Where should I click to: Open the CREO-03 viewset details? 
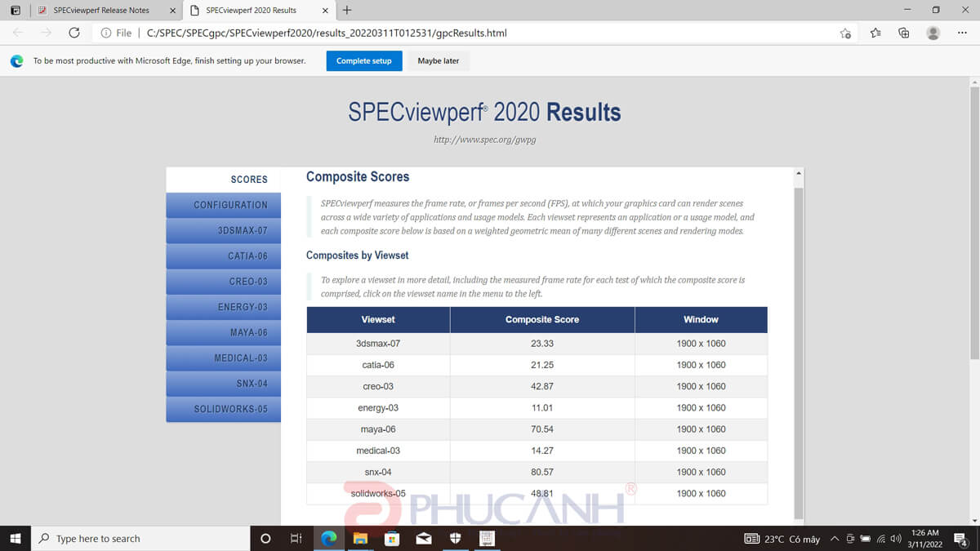click(223, 282)
